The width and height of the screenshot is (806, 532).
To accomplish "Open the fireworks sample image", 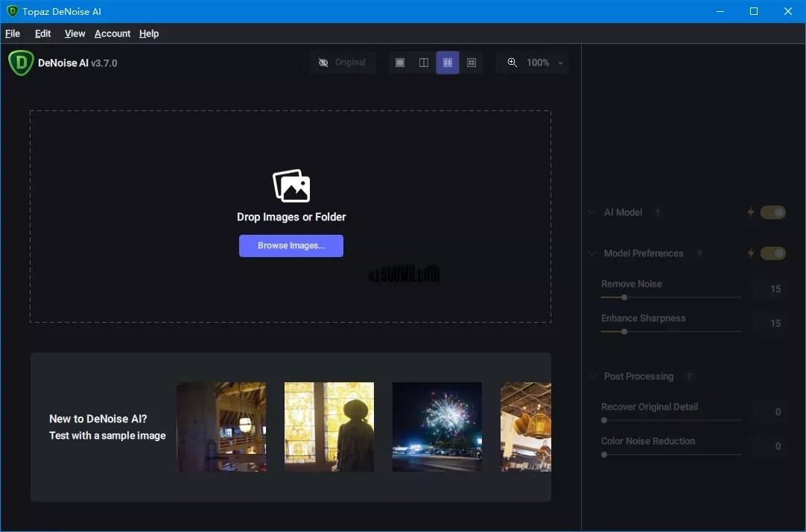I will click(437, 427).
